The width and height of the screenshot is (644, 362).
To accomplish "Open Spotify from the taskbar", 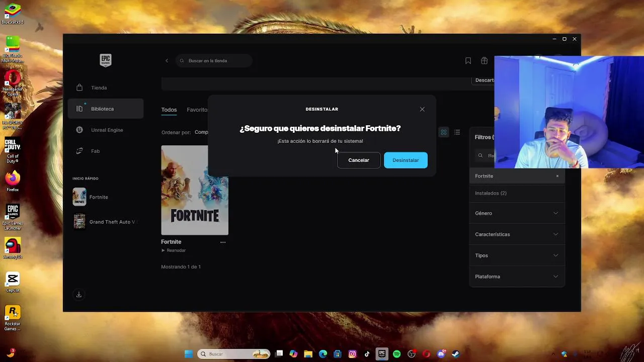I will coord(396,354).
